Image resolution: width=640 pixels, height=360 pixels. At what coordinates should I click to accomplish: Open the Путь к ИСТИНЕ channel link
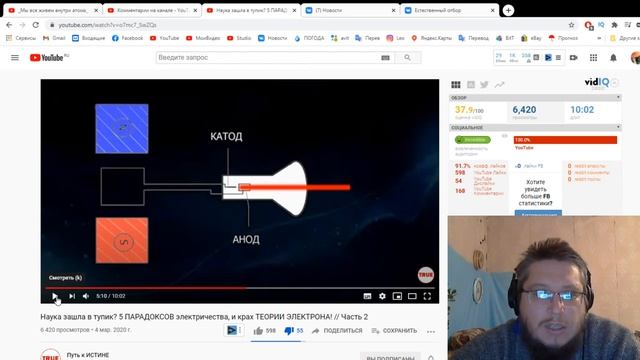coord(88,355)
